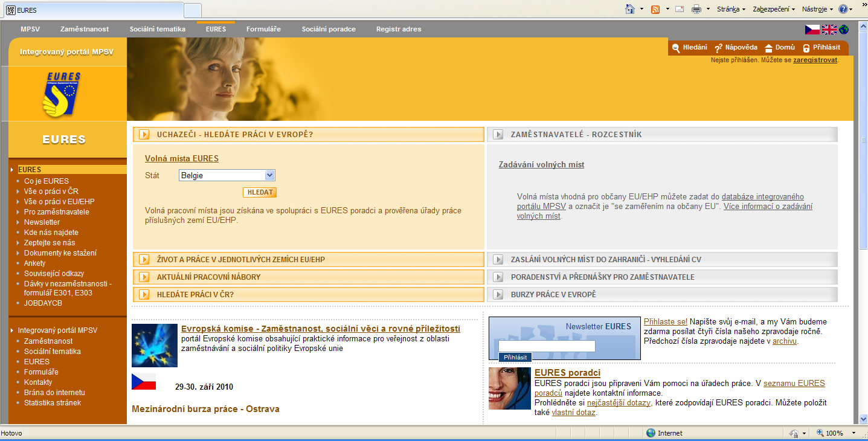
Task: Open the Stát country dropdown
Action: click(x=227, y=175)
